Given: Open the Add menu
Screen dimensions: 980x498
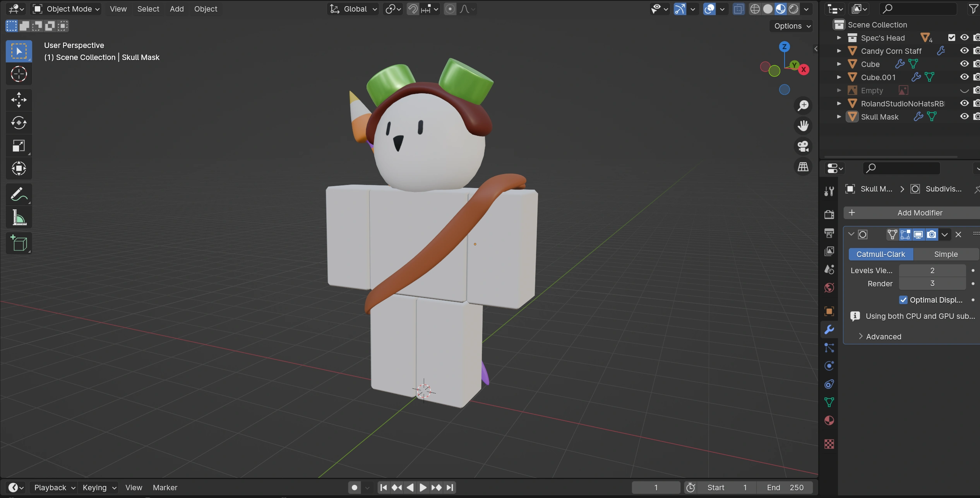Looking at the screenshot, I should 176,9.
